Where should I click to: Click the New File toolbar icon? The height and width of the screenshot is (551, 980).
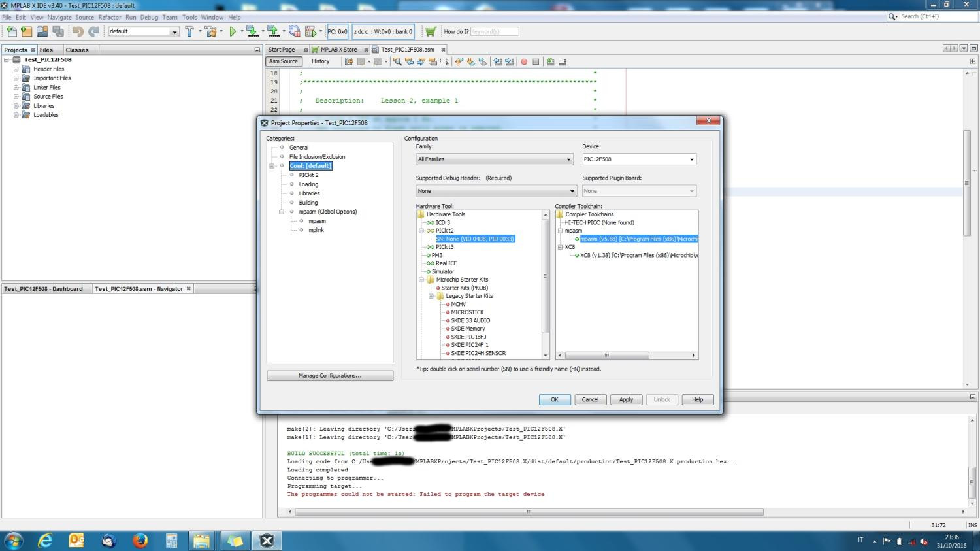[11, 31]
